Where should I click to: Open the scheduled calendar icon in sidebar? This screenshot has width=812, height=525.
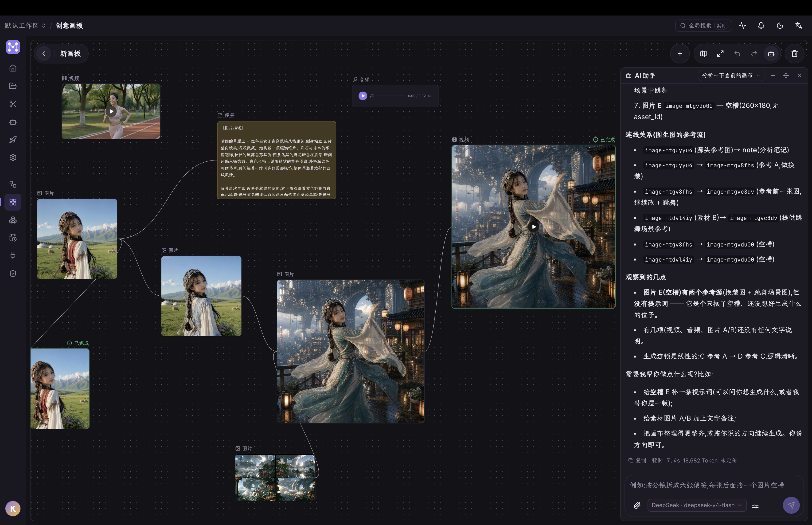tap(13, 238)
